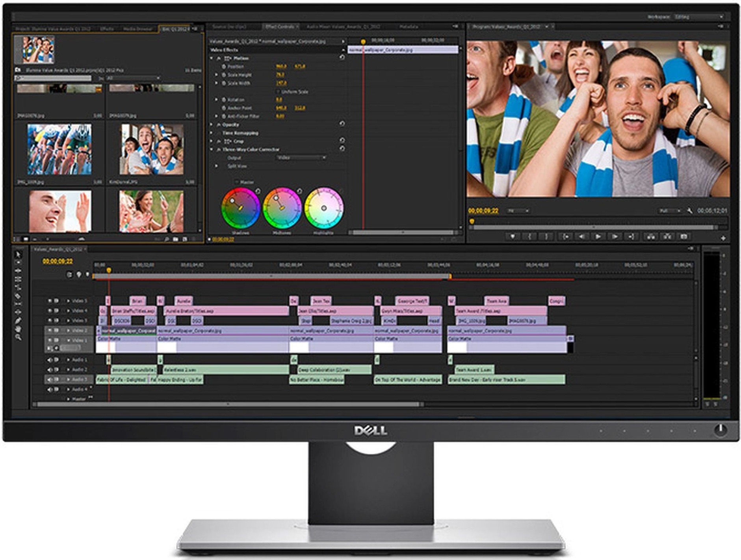Switch to the Source tab

(229, 27)
